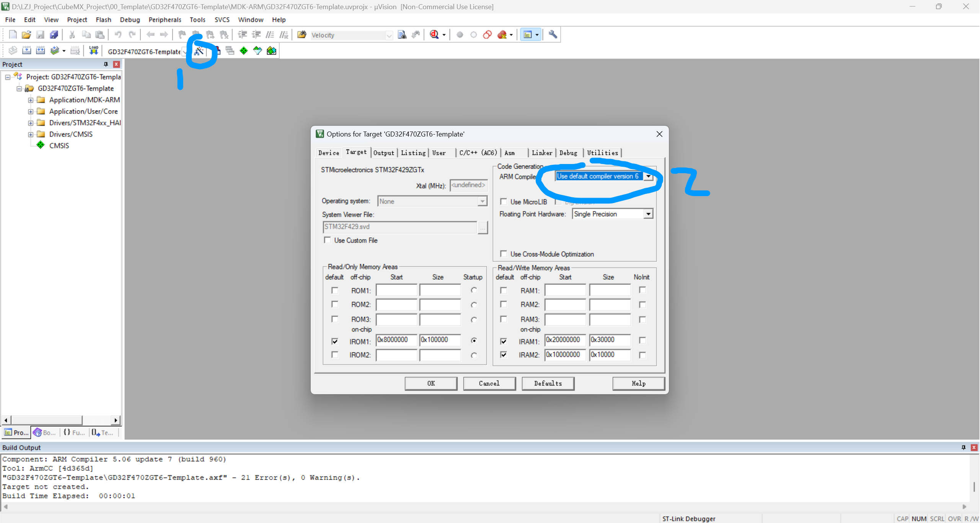The width and height of the screenshot is (980, 523).
Task: Open the Flash menu
Action: (x=103, y=19)
